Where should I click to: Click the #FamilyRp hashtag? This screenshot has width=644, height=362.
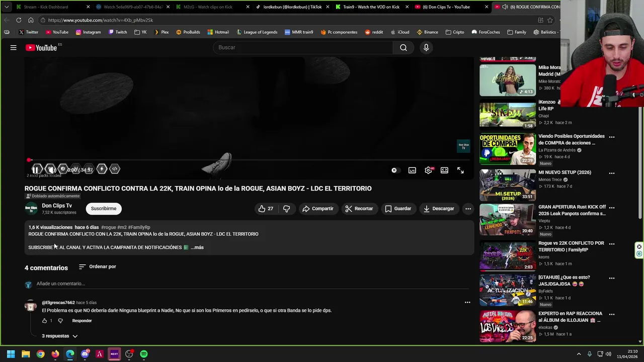(139, 227)
